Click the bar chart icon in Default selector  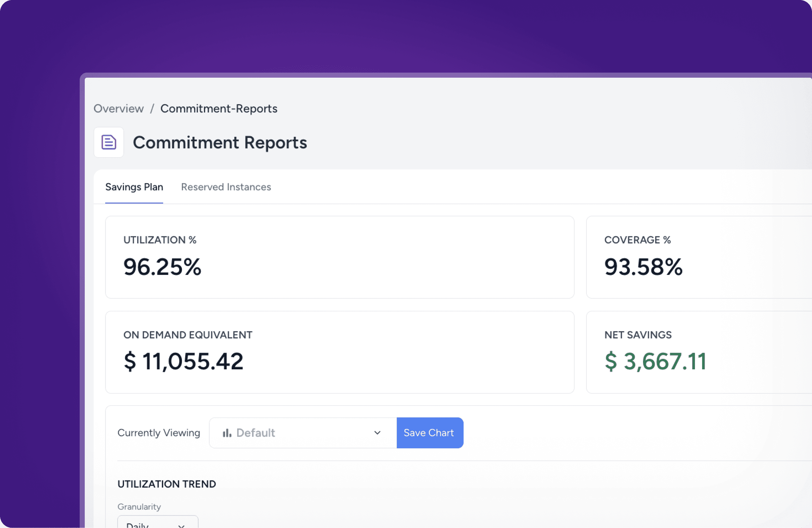(227, 433)
